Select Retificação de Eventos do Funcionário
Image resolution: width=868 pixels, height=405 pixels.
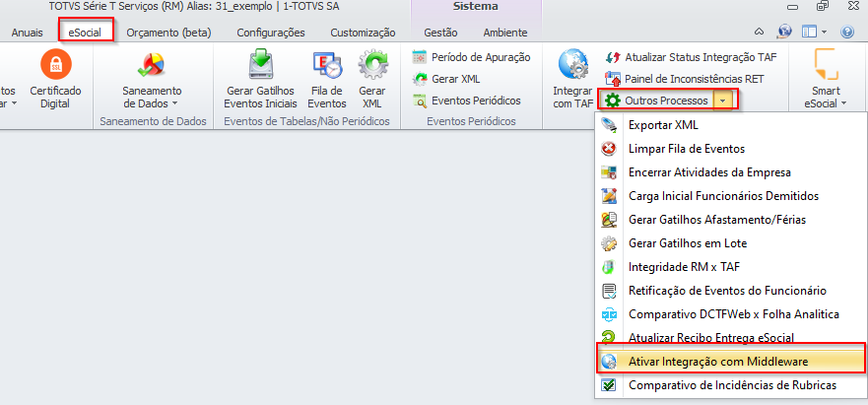(x=729, y=291)
